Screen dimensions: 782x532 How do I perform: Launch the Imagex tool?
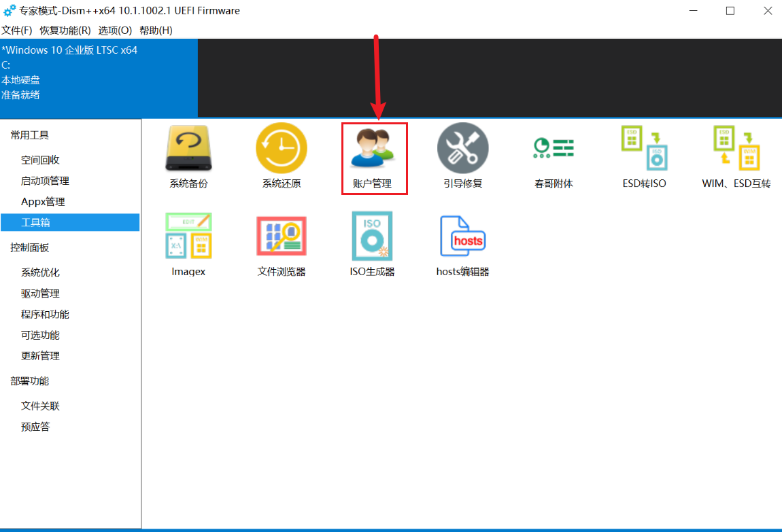188,244
